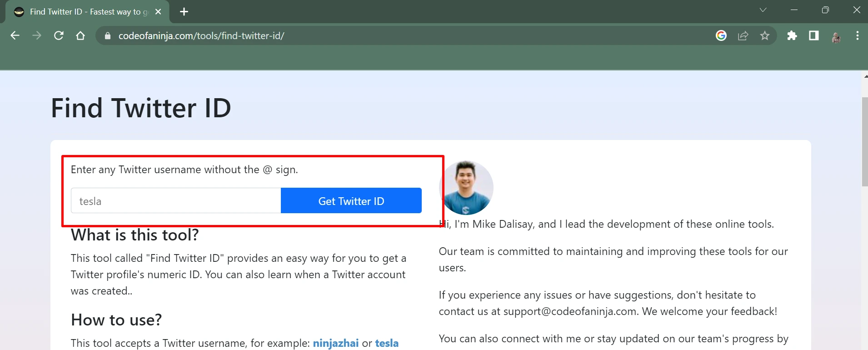The width and height of the screenshot is (868, 350).
Task: Click the Get Twitter ID button
Action: [351, 200]
